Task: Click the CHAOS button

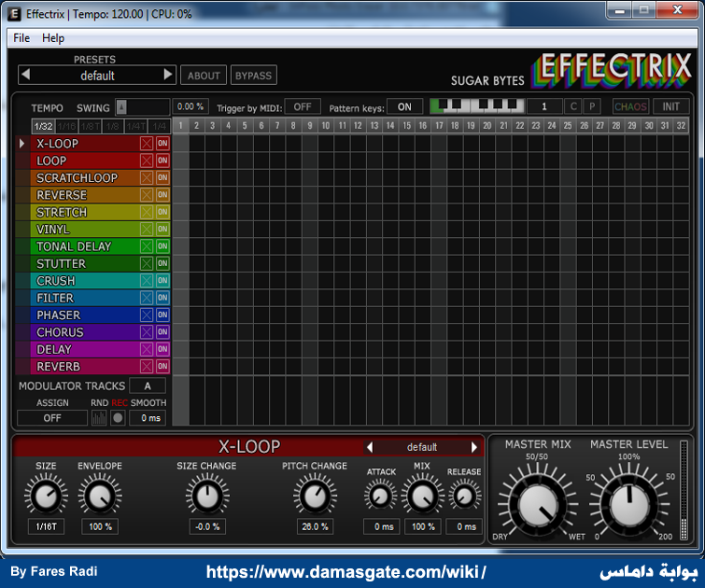Action: pos(631,106)
